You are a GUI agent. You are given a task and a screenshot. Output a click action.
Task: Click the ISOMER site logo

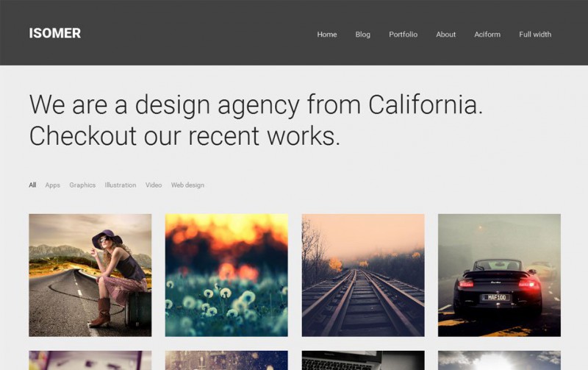[x=54, y=33]
